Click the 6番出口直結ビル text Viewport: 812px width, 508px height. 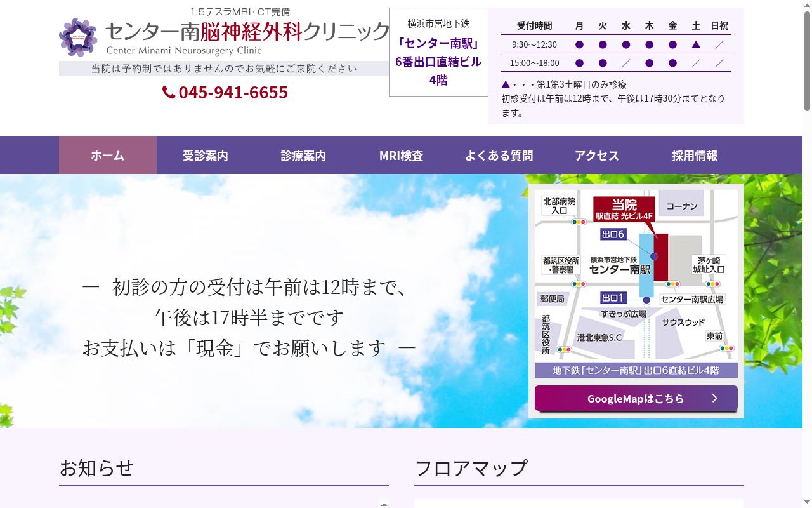(438, 62)
